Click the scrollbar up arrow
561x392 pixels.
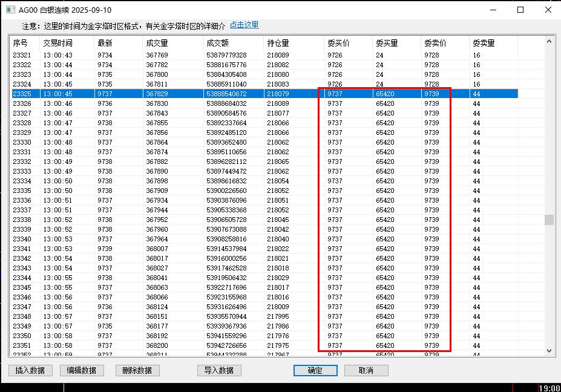(x=550, y=42)
